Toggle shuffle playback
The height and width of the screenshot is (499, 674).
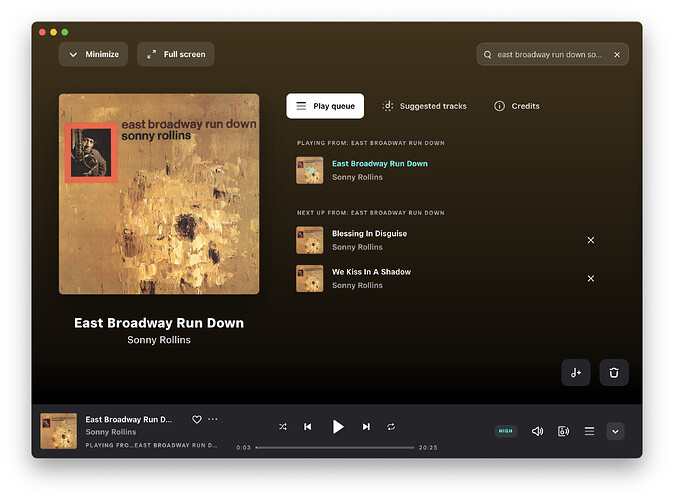283,426
